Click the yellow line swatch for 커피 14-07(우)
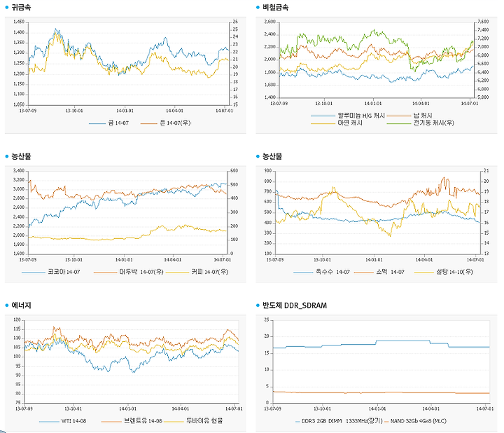This screenshot has width=504, height=433. pyautogui.click(x=177, y=272)
